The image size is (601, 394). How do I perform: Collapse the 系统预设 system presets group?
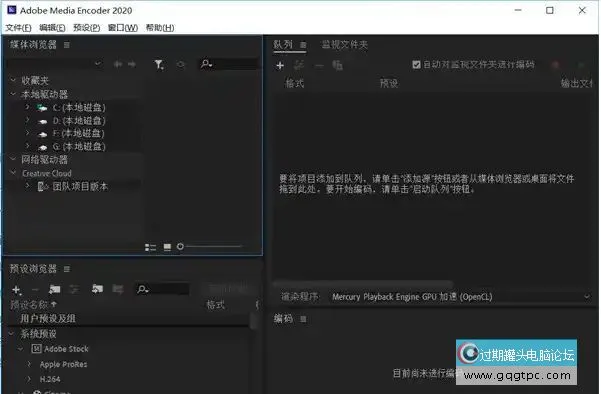point(11,333)
